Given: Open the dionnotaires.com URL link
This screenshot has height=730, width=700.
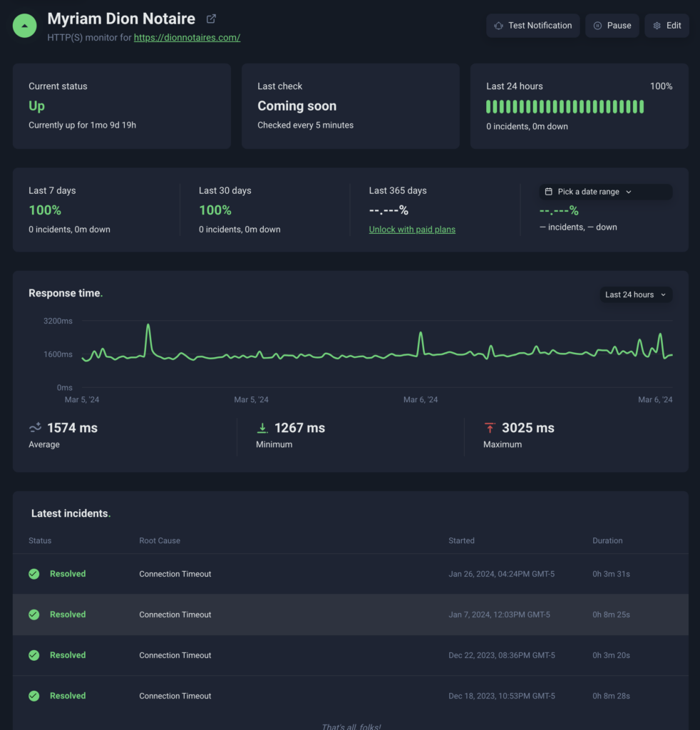Looking at the screenshot, I should [187, 38].
